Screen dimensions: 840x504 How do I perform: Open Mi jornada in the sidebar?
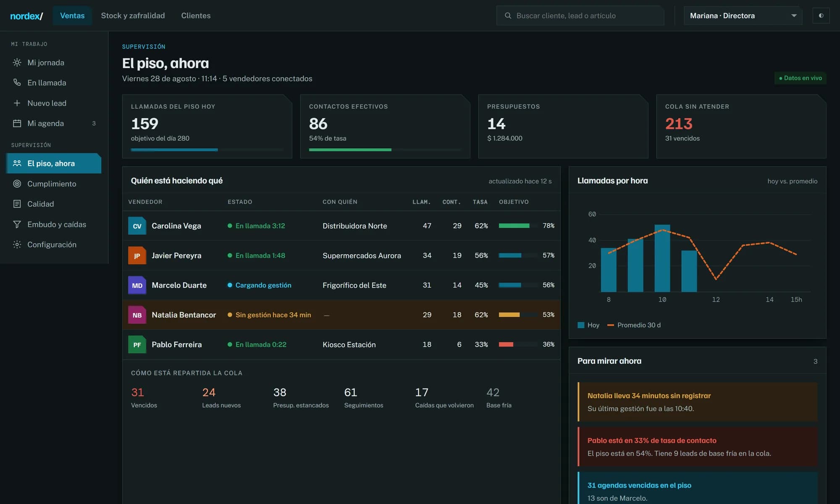54,63
